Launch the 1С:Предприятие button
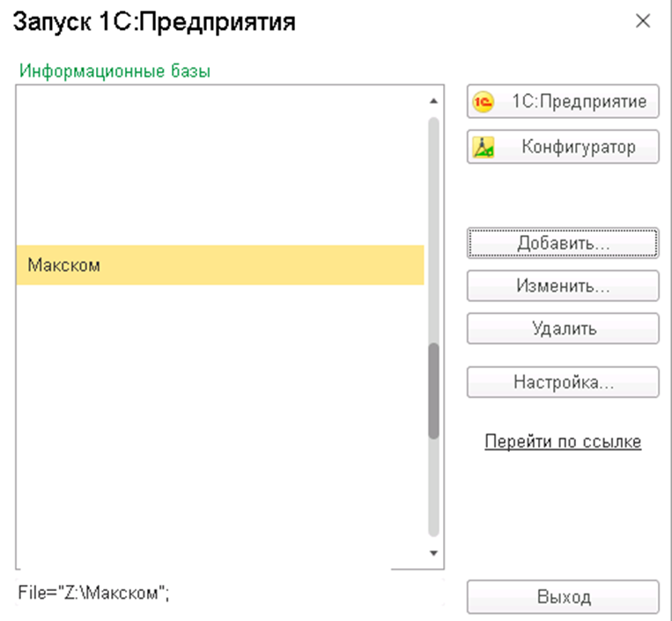The width and height of the screenshot is (672, 621). pos(563,101)
